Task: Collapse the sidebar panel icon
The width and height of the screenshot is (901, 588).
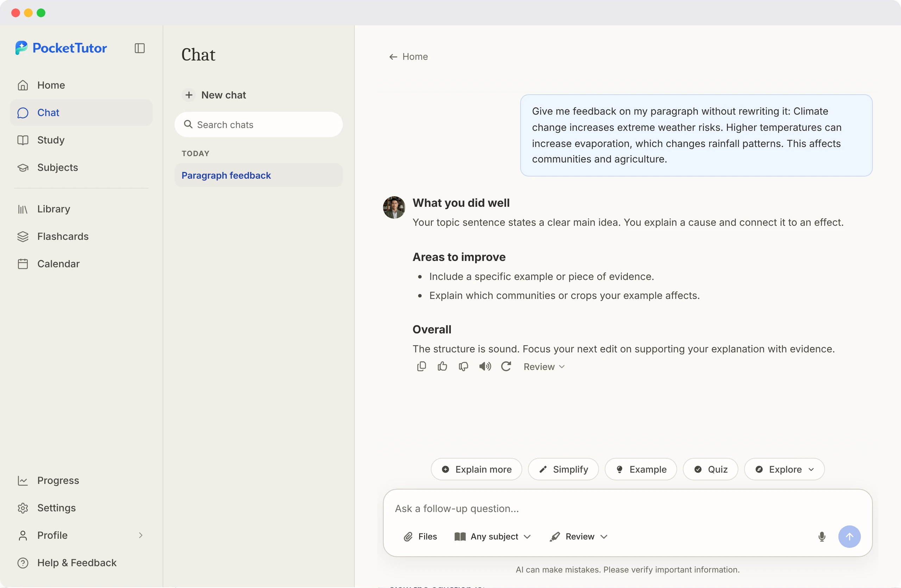Action: coord(140,48)
